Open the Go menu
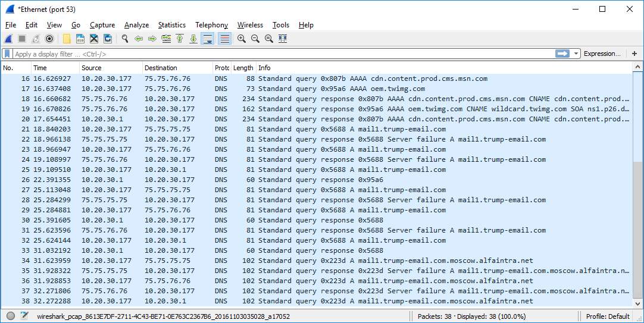 [76, 25]
